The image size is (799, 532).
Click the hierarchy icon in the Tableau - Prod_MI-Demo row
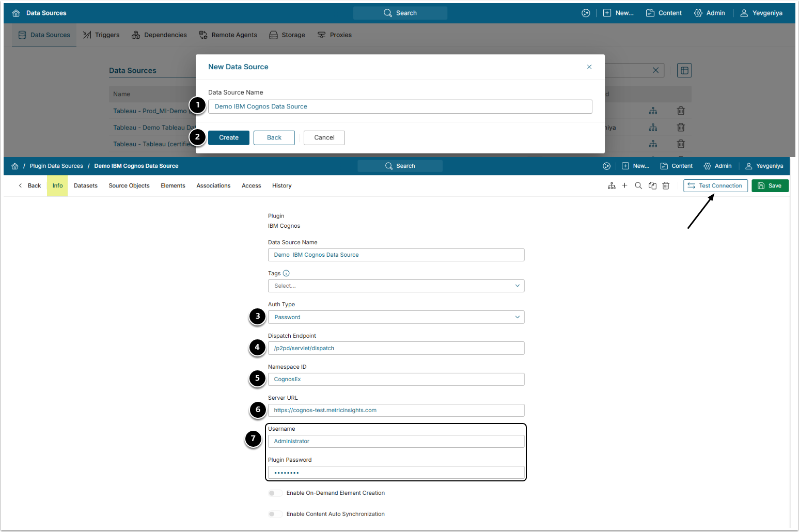(x=653, y=111)
